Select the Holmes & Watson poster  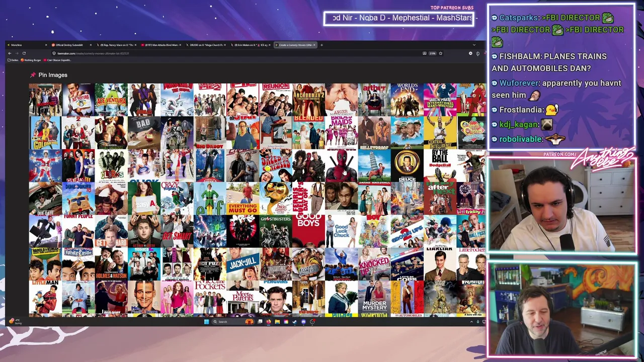coord(111,264)
